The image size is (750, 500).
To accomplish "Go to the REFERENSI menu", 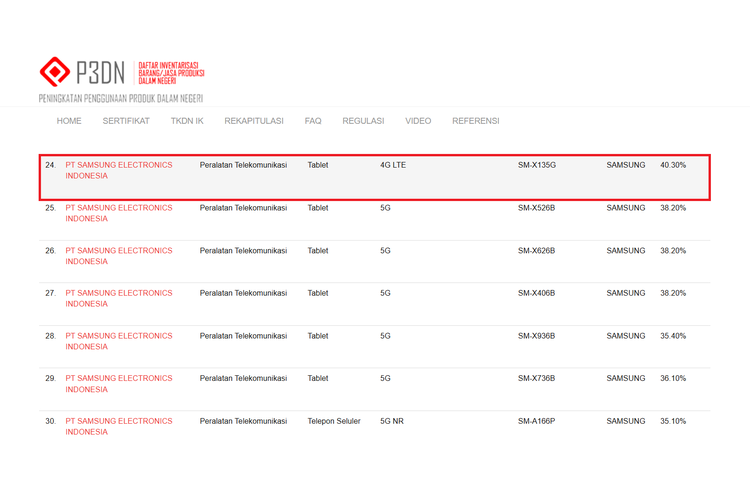I will tap(475, 121).
